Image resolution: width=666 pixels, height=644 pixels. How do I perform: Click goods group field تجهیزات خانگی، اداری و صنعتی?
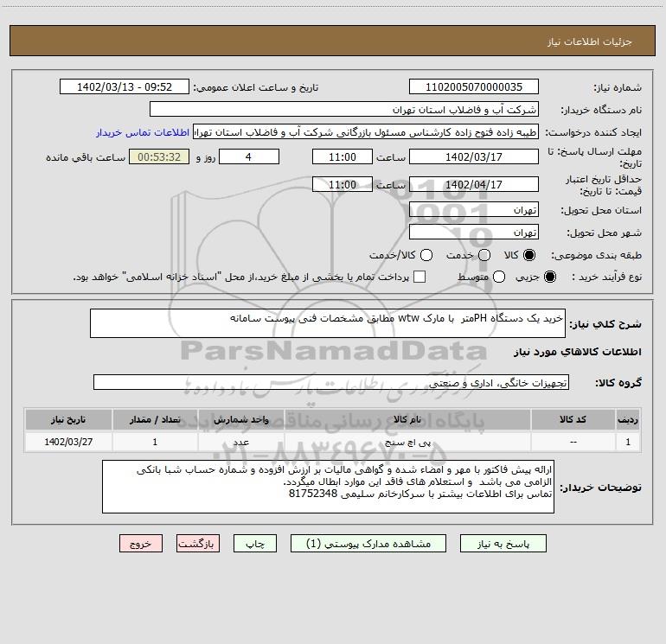click(331, 382)
